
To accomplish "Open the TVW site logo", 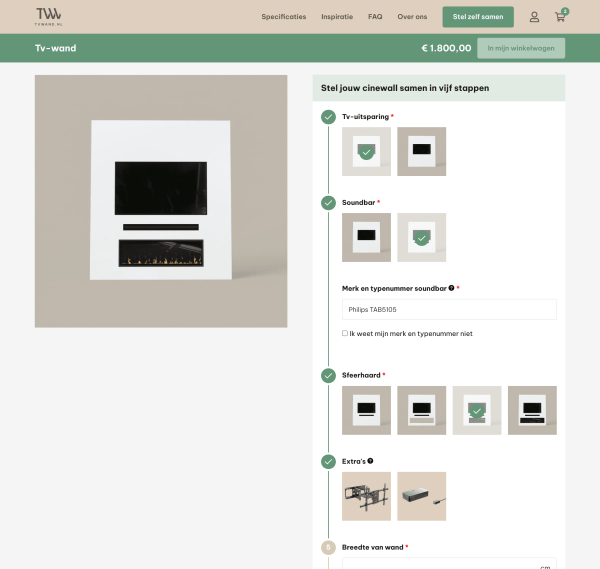I will click(49, 17).
